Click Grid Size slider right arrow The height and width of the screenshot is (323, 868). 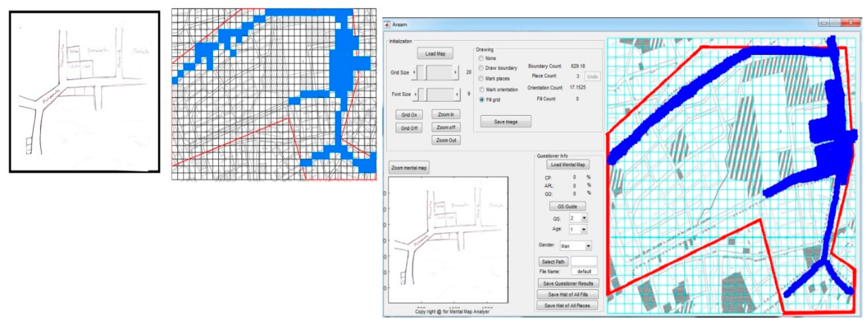[456, 72]
